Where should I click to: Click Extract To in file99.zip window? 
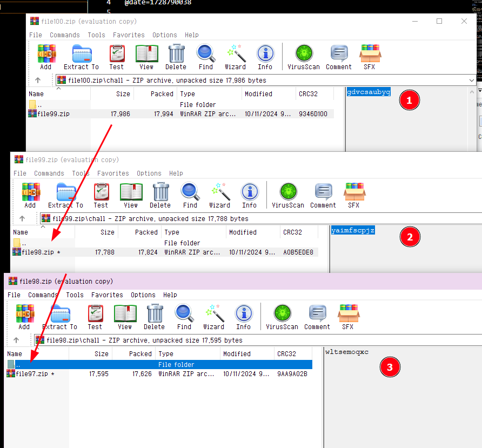coord(65,195)
